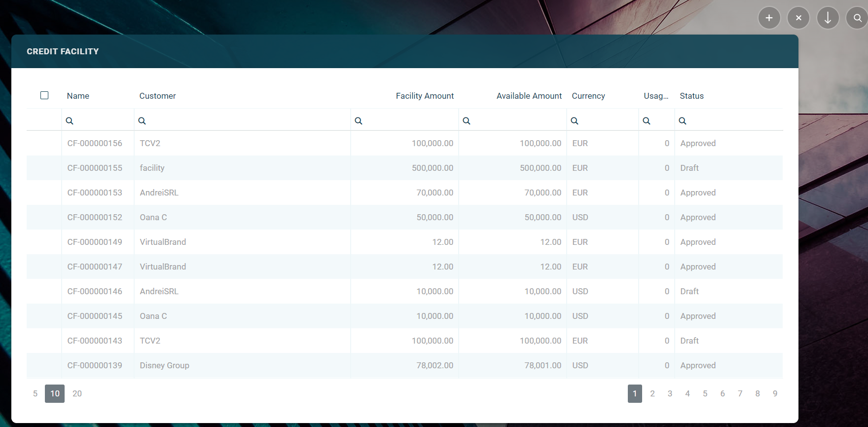Click the search icon under Customer column

(142, 121)
